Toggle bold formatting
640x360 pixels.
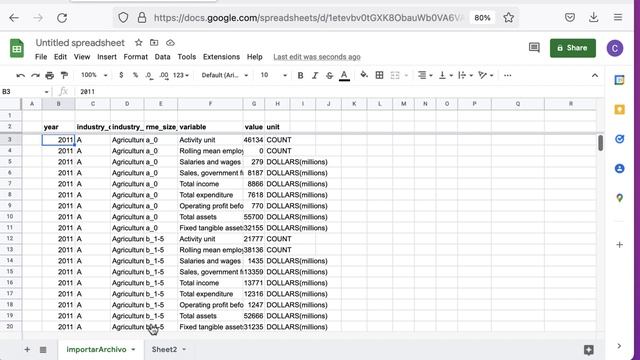coord(300,76)
